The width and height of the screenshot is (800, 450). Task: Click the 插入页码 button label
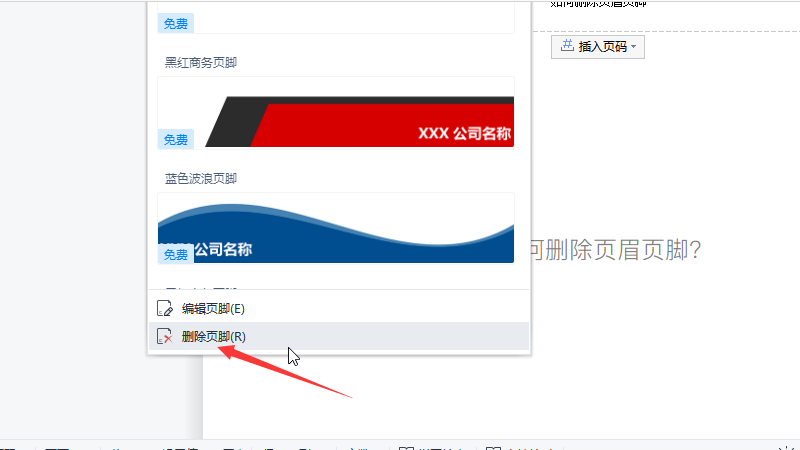pyautogui.click(x=603, y=46)
